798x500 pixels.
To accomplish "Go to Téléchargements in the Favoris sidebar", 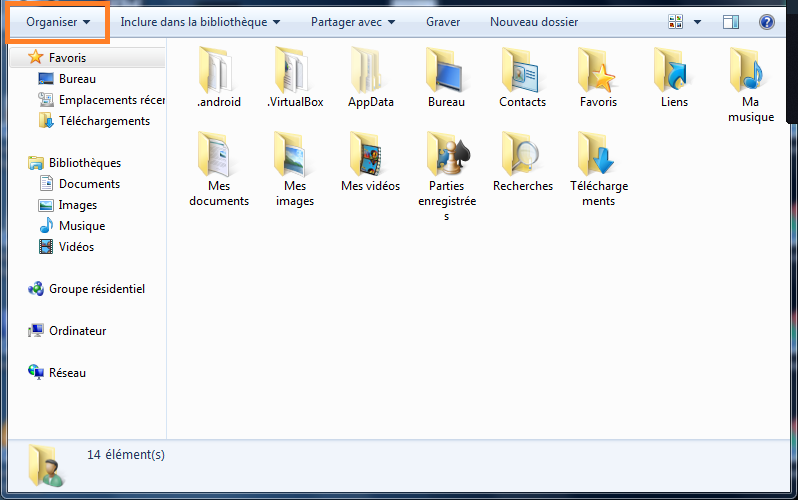I will click(104, 121).
